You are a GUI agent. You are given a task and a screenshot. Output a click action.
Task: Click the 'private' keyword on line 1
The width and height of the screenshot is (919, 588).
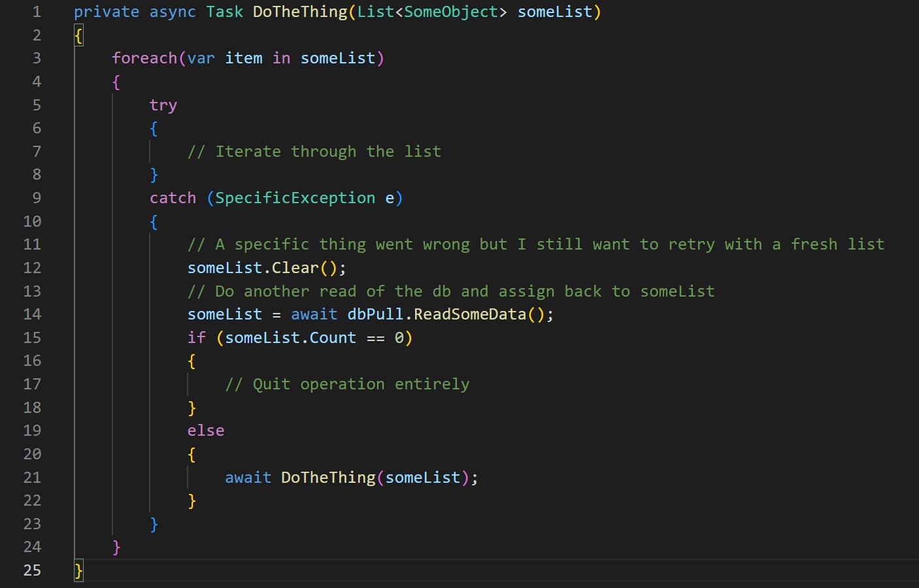click(107, 12)
